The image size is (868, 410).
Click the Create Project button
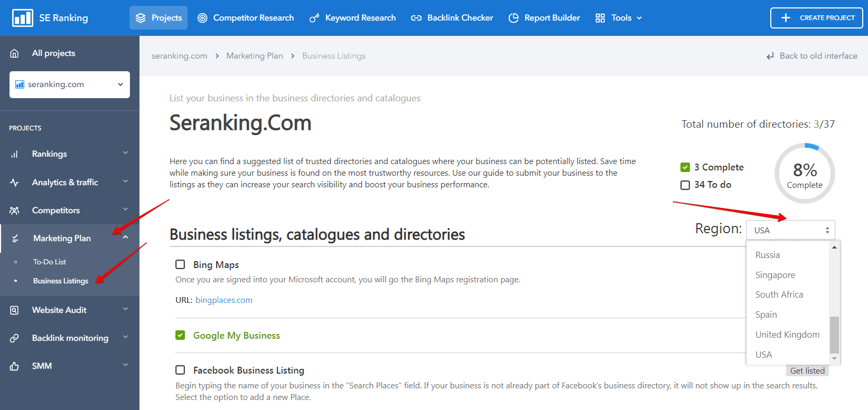[817, 18]
